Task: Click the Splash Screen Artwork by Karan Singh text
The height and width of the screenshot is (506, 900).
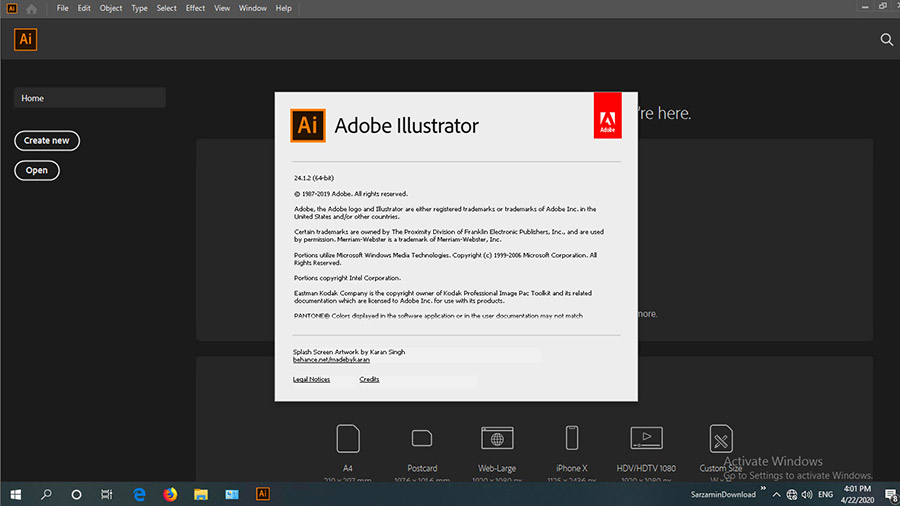Action: [349, 352]
